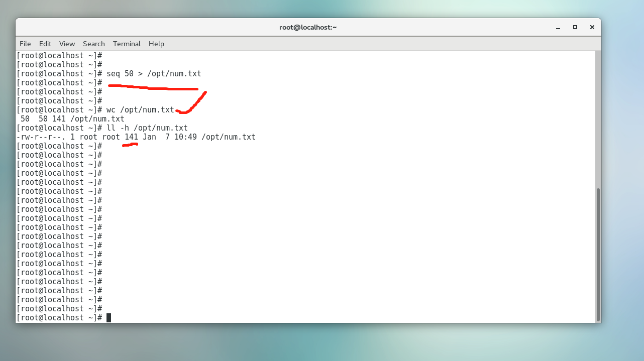This screenshot has height=361, width=644.
Task: Close the root@localhost terminal window
Action: 593,27
